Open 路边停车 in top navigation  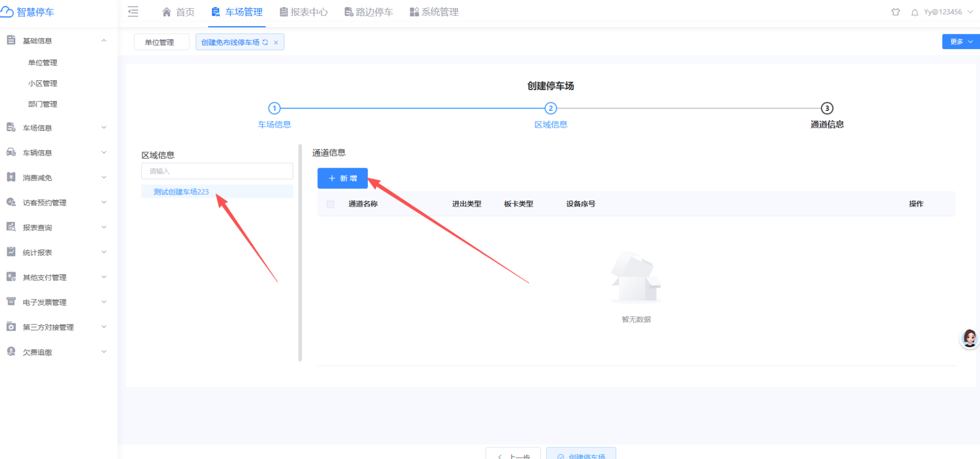click(369, 12)
